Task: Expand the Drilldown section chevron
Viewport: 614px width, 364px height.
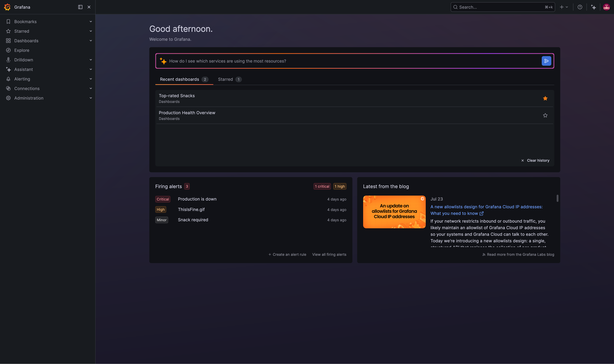Action: 91,60
